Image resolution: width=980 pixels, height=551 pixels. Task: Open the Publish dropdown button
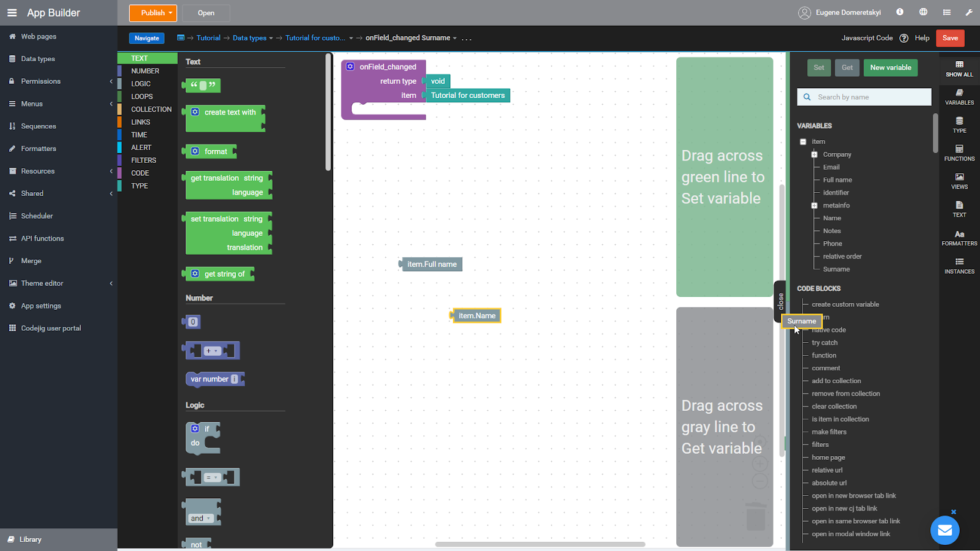[x=153, y=13]
